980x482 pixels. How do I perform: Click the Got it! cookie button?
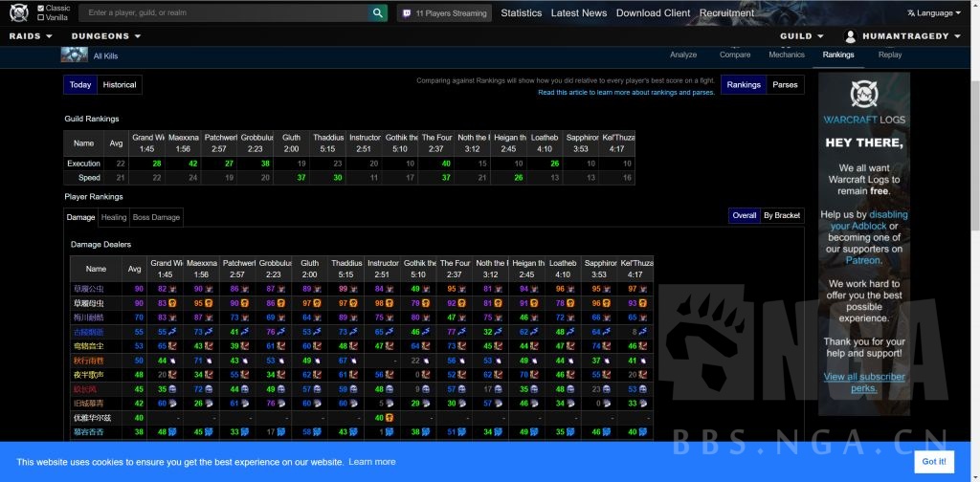(x=934, y=461)
